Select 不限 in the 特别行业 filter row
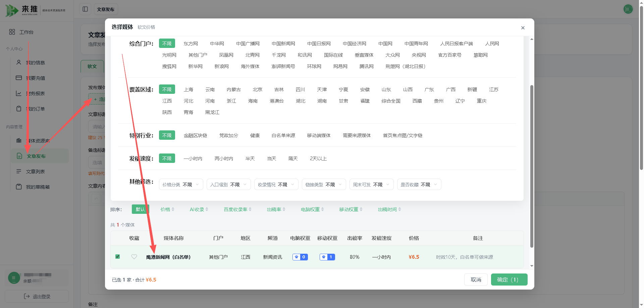Viewport: 644px width, 308px height. [x=167, y=135]
